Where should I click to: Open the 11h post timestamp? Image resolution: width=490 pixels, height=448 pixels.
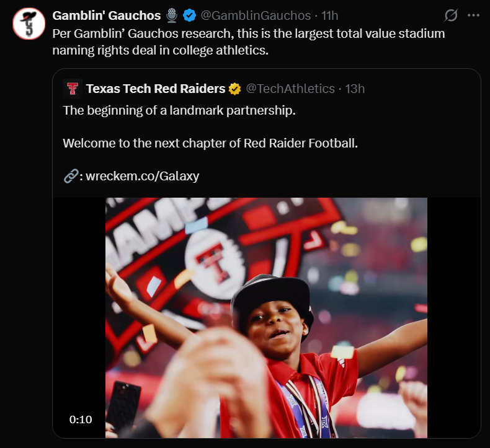[330, 15]
